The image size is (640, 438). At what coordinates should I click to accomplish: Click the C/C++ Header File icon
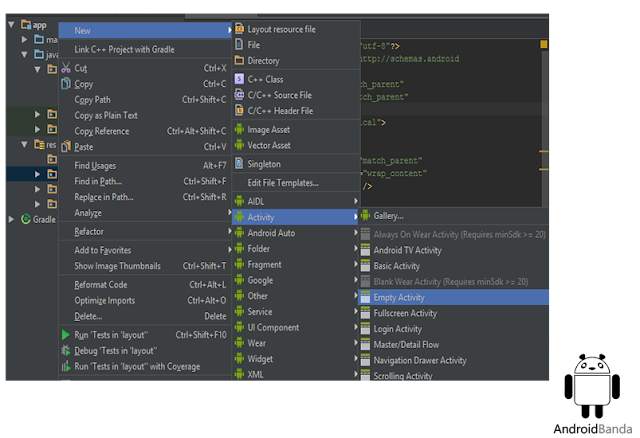pyautogui.click(x=240, y=110)
